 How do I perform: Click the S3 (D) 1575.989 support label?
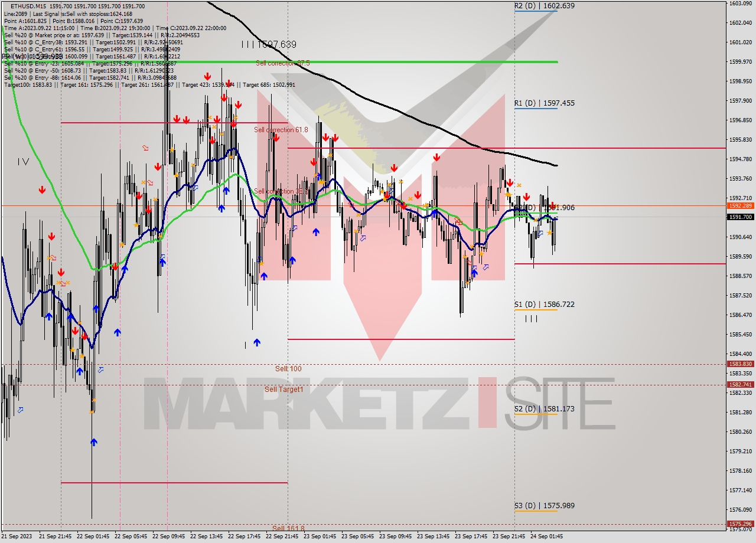[544, 506]
